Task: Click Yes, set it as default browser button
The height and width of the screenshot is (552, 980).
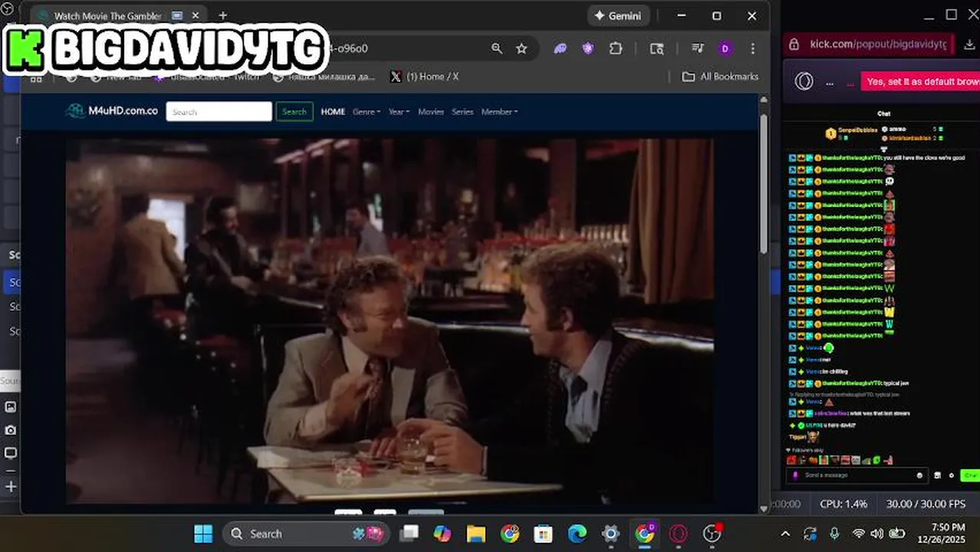Action: click(x=920, y=81)
